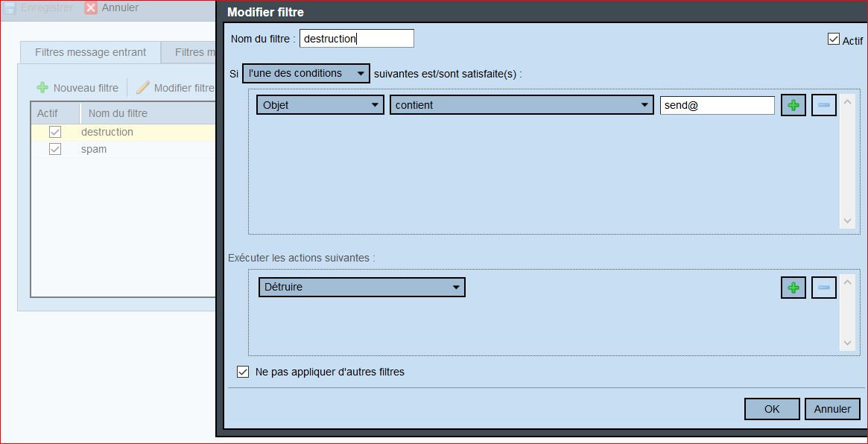Add a new condition with green plus

coord(793,105)
